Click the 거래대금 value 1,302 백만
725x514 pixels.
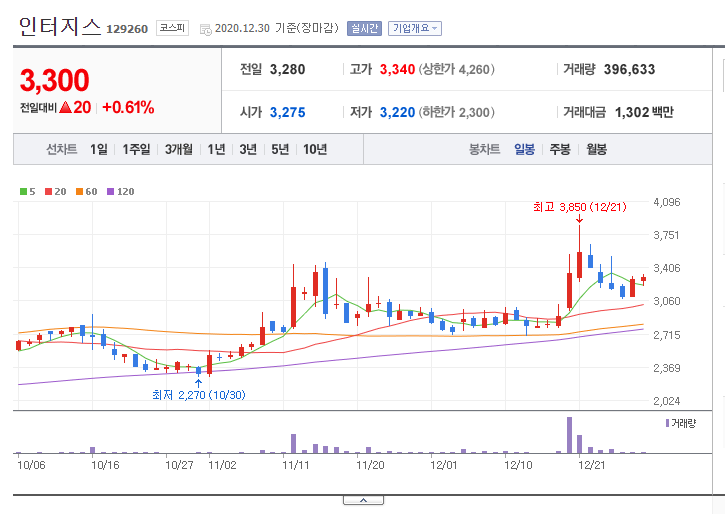[644, 112]
